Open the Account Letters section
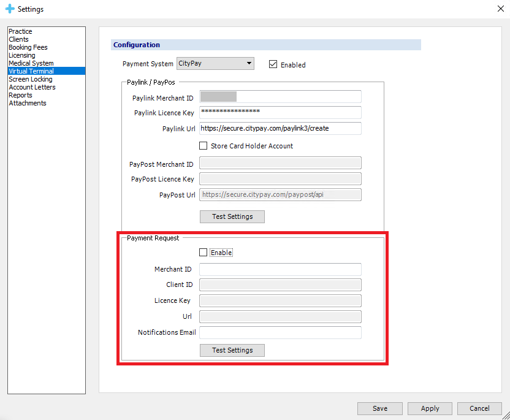Viewport: 510px width, 420px height. [x=32, y=87]
